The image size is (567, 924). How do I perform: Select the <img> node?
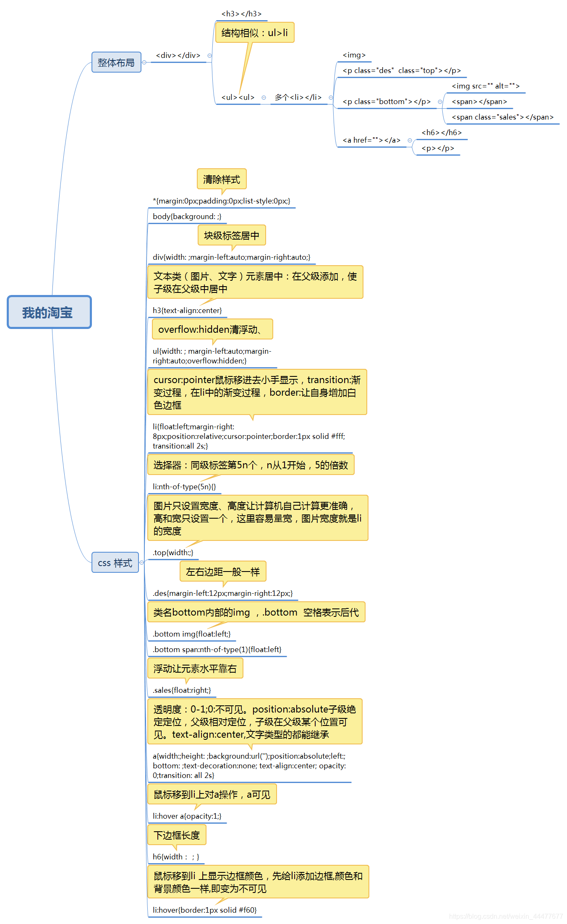354,55
